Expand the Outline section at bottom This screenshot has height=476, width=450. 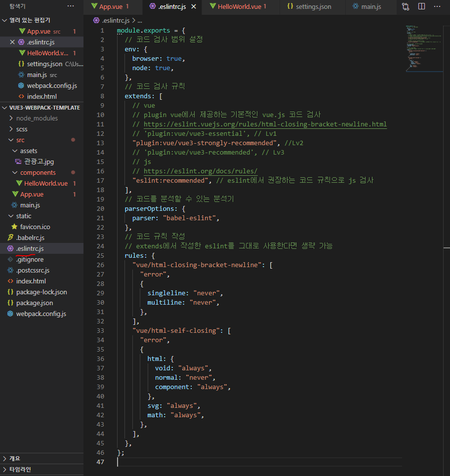(x=41, y=458)
